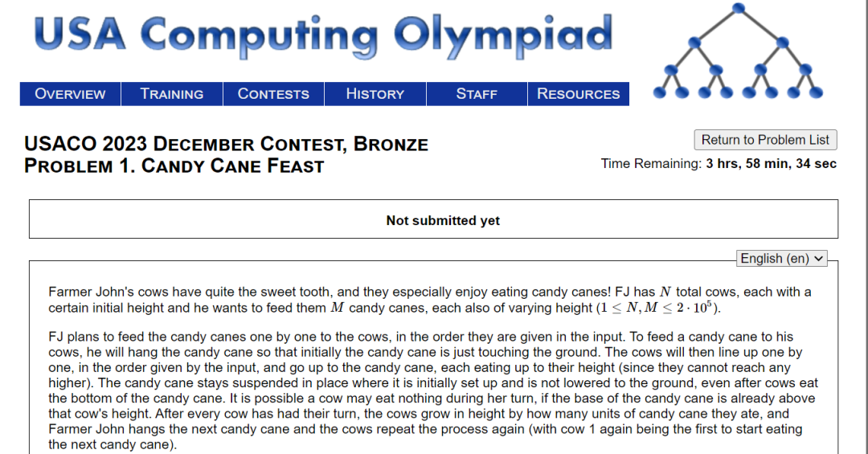Go to the Contests menu item

pyautogui.click(x=273, y=94)
